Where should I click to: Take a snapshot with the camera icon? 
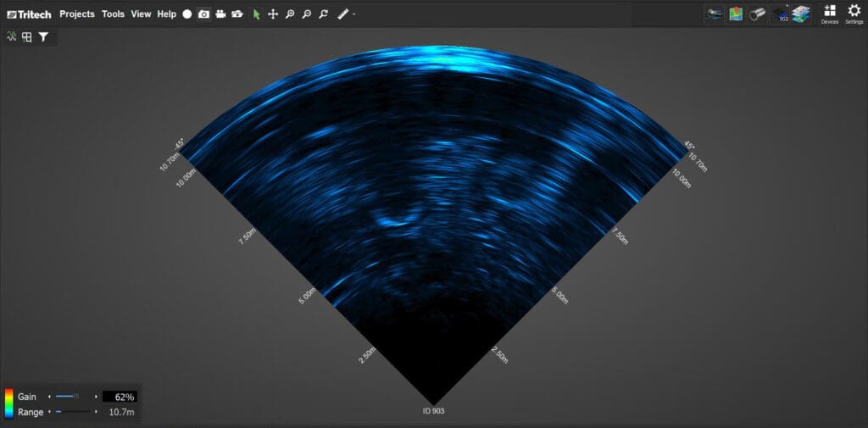pyautogui.click(x=204, y=14)
